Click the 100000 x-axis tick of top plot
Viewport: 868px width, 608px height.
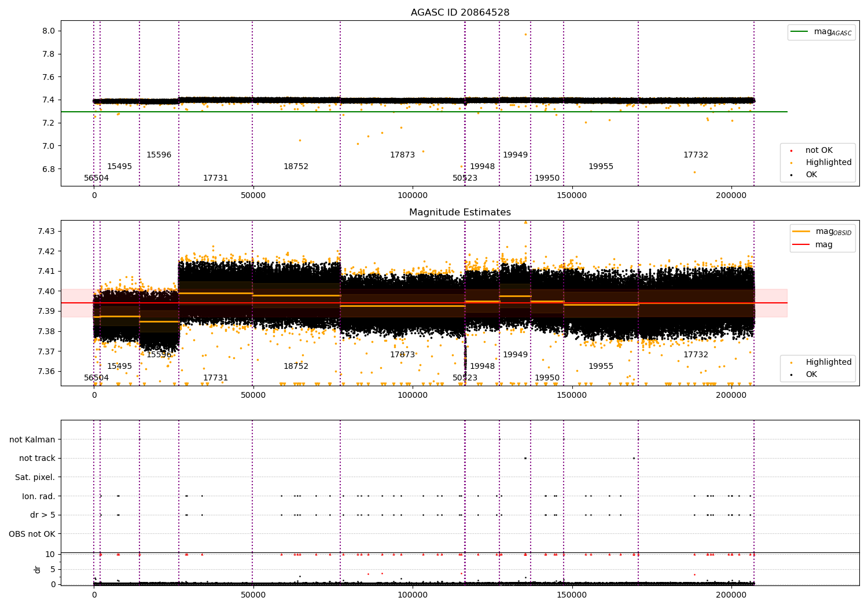413,196
